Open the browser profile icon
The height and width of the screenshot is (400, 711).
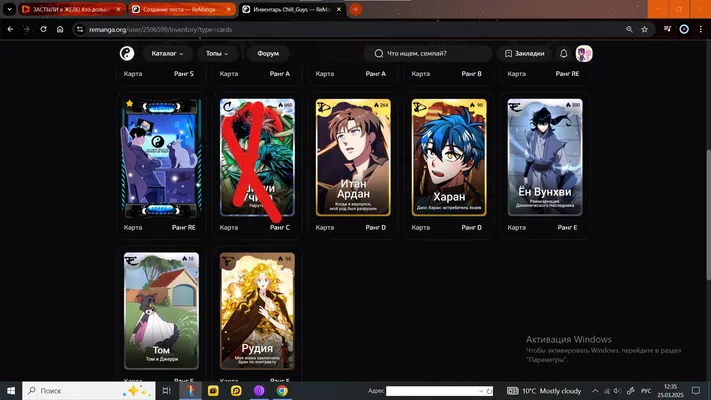pyautogui.click(x=684, y=29)
